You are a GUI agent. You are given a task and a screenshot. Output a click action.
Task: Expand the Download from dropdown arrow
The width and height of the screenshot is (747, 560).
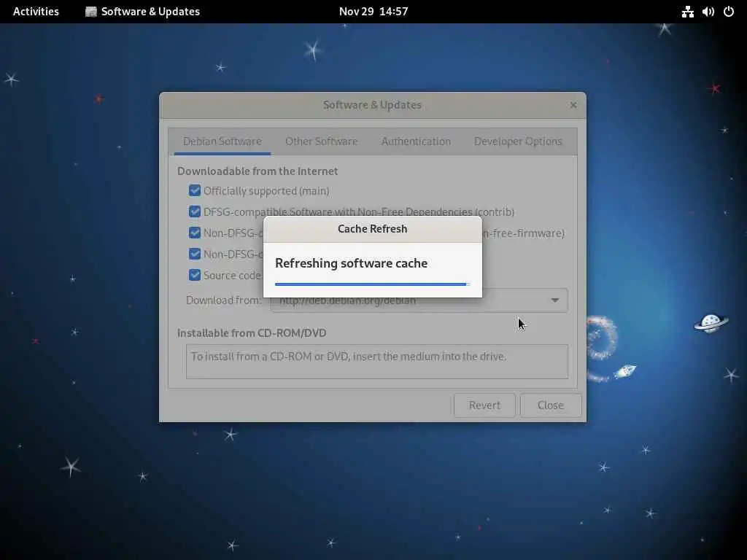pos(555,300)
